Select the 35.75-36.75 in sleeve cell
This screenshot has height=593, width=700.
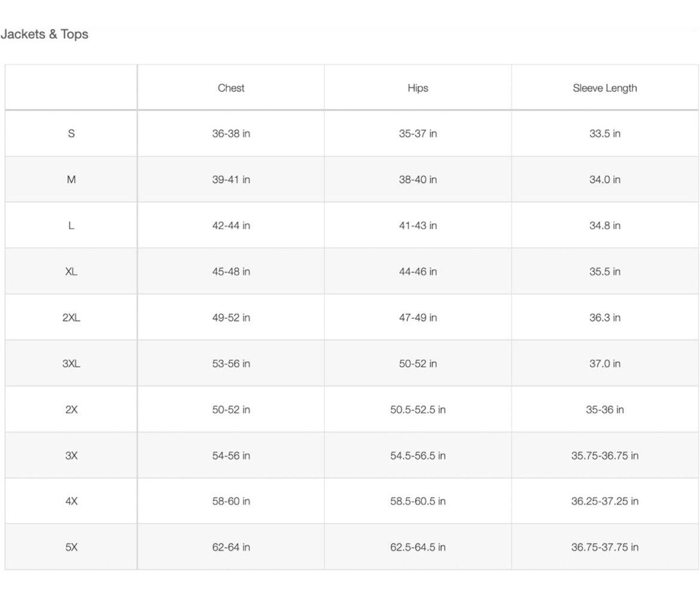(604, 455)
